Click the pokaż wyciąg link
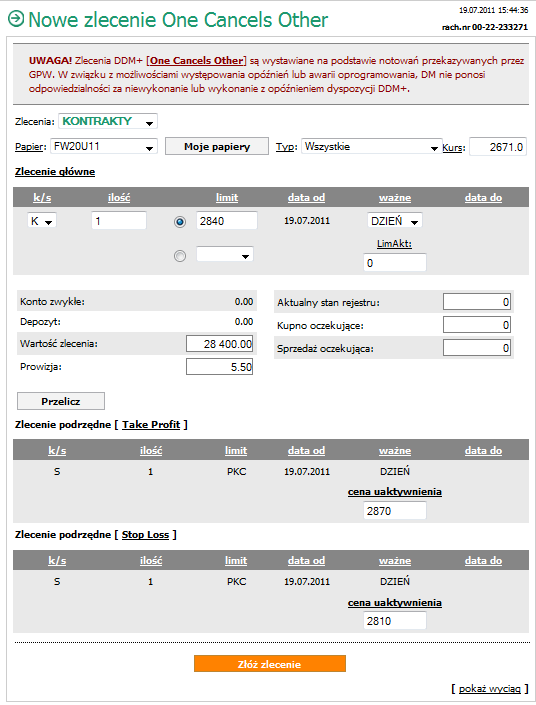 coord(490,689)
